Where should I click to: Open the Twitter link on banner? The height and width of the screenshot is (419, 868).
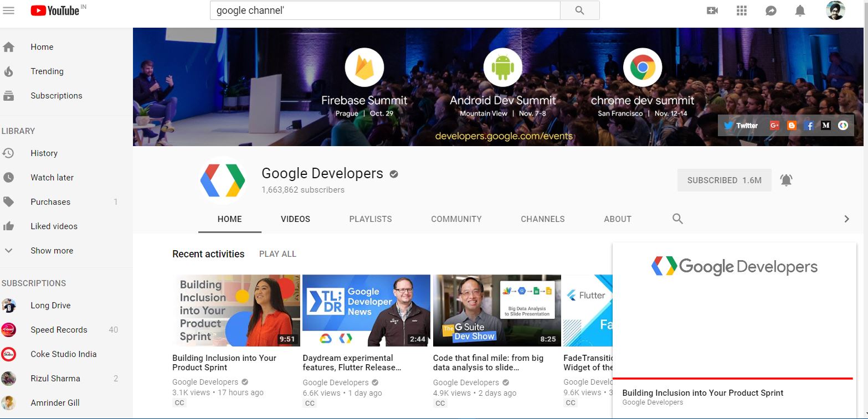tap(741, 126)
